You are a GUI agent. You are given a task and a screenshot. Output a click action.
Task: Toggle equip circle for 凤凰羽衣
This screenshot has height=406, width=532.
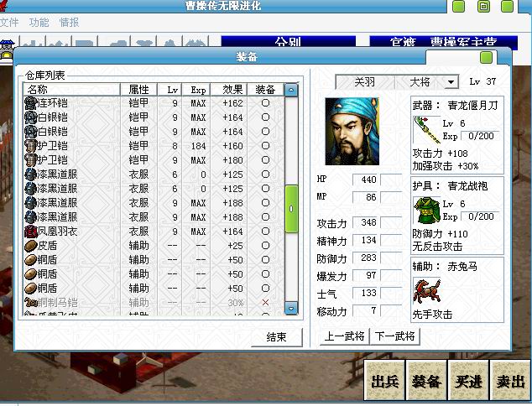point(265,232)
